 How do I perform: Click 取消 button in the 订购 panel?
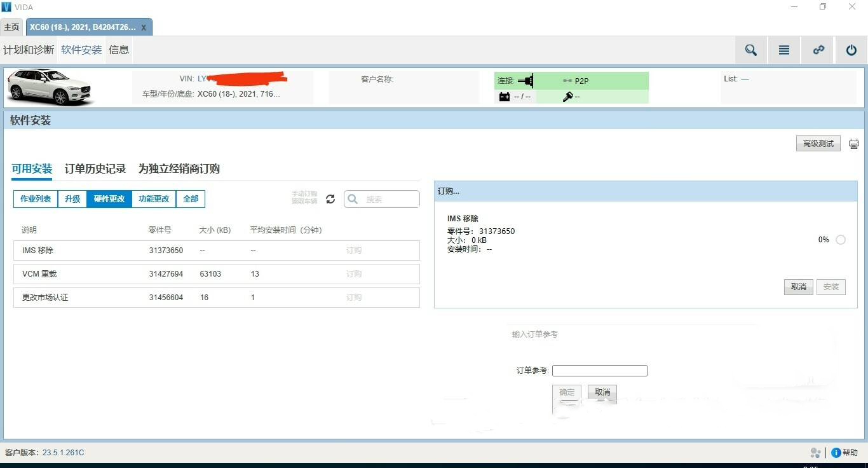pos(798,287)
